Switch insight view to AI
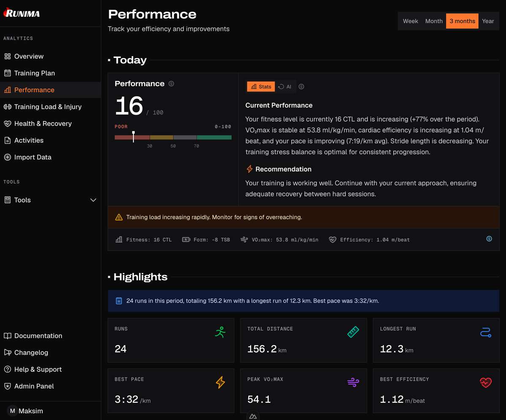The height and width of the screenshot is (420, 506). (x=285, y=87)
